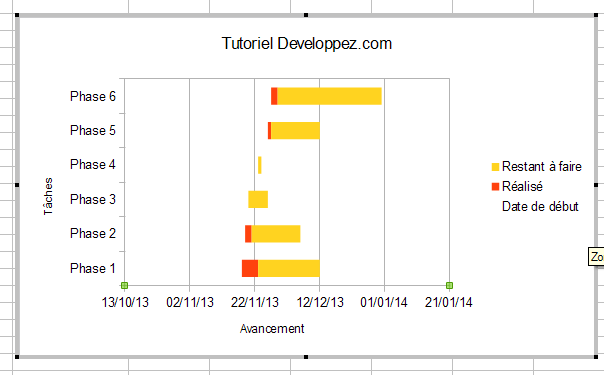Click the Phase 3 yellow bar
The width and height of the screenshot is (604, 375).
pos(258,199)
